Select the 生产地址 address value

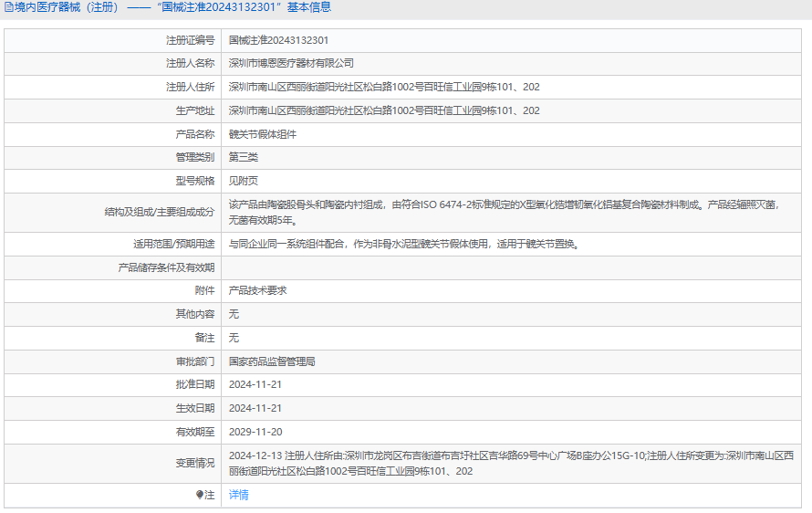[x=384, y=110]
